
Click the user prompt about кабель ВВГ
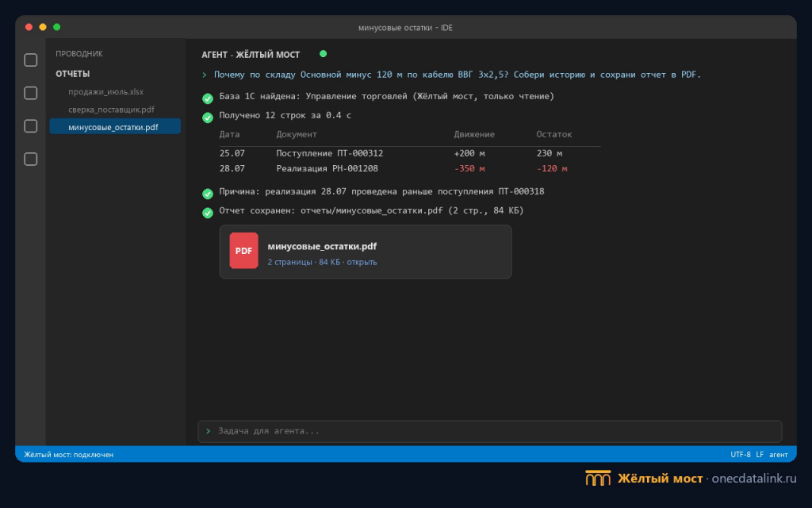tap(458, 75)
